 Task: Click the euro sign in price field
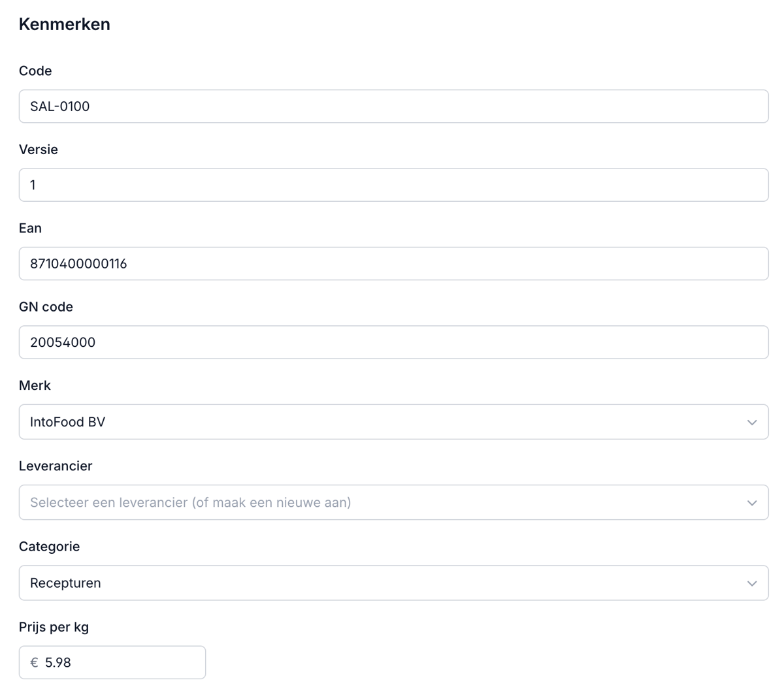[35, 663]
